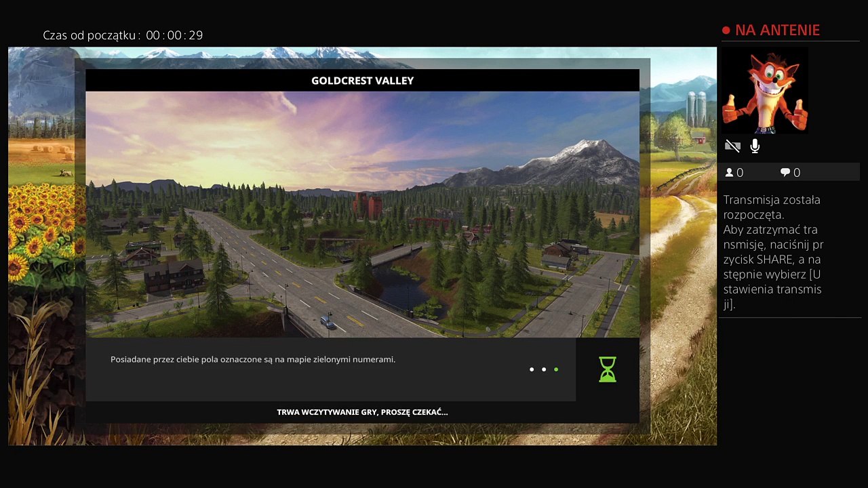Click the GOLDCREST VALLEY title bar text
Viewport: 868px width, 488px height.
click(x=362, y=80)
